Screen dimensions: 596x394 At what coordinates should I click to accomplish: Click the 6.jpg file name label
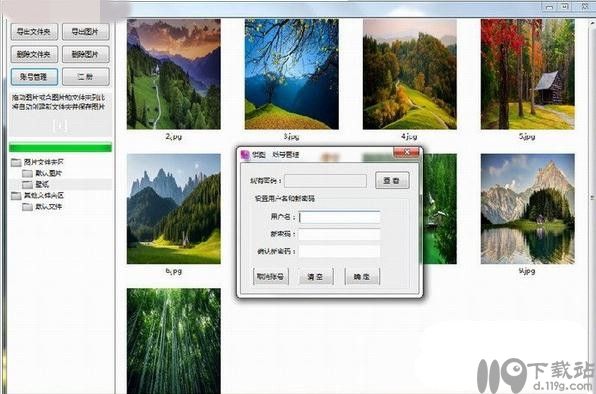174,271
